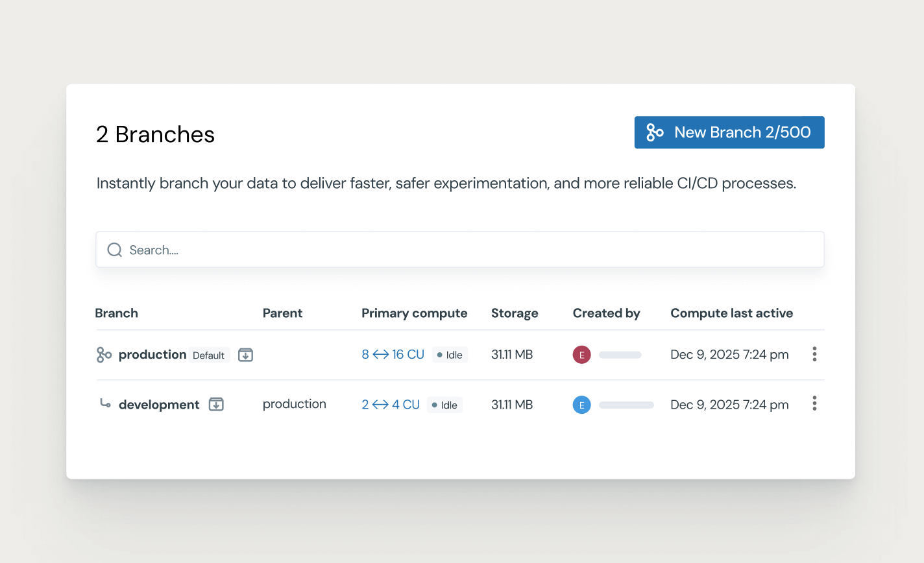Screen dimensions: 924x563
Task: Click the 31.11 MB storage of production
Action: point(512,355)
